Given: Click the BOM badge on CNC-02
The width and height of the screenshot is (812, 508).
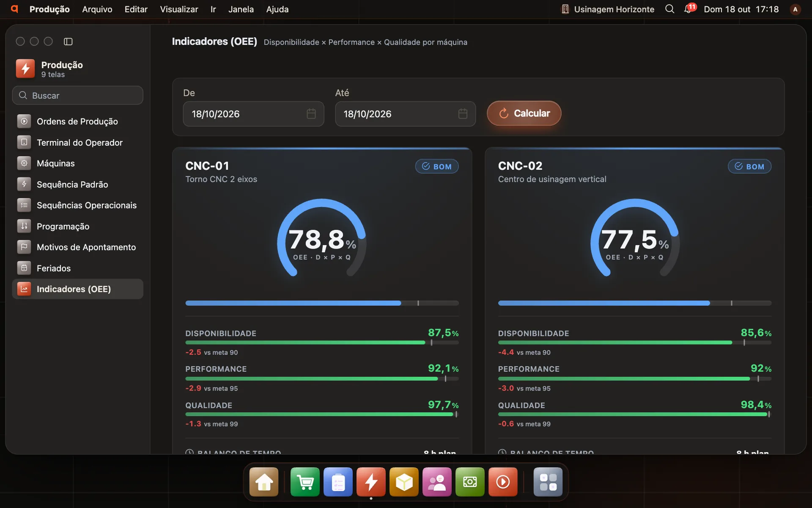Looking at the screenshot, I should (749, 166).
